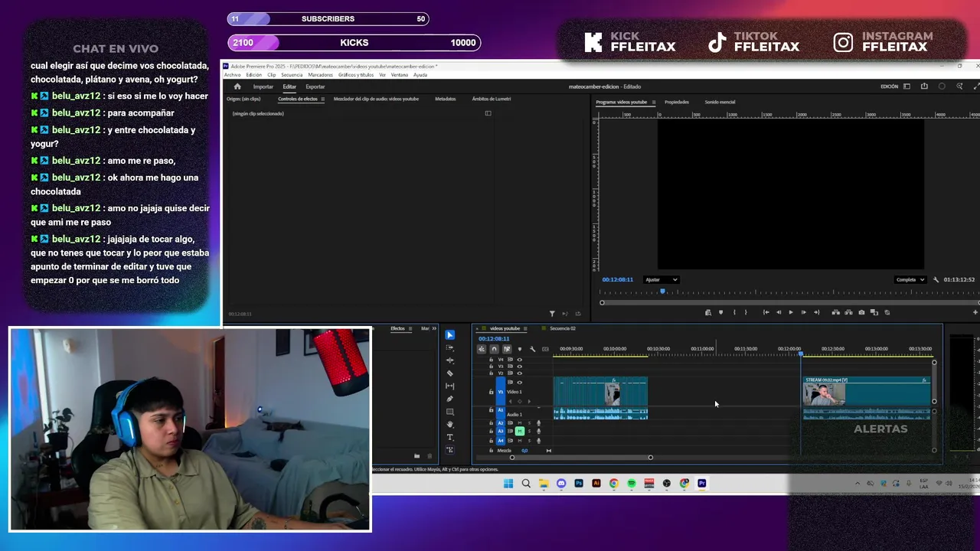Unmute track A3 with green M
The height and width of the screenshot is (551, 980).
coord(519,431)
